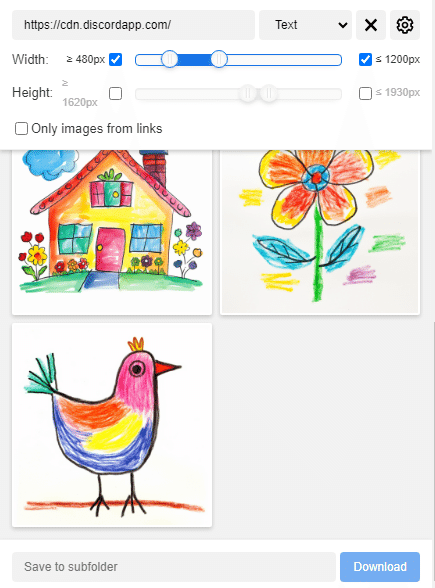This screenshot has width=435, height=588.
Task: Click the left height slider handle
Action: pos(248,93)
